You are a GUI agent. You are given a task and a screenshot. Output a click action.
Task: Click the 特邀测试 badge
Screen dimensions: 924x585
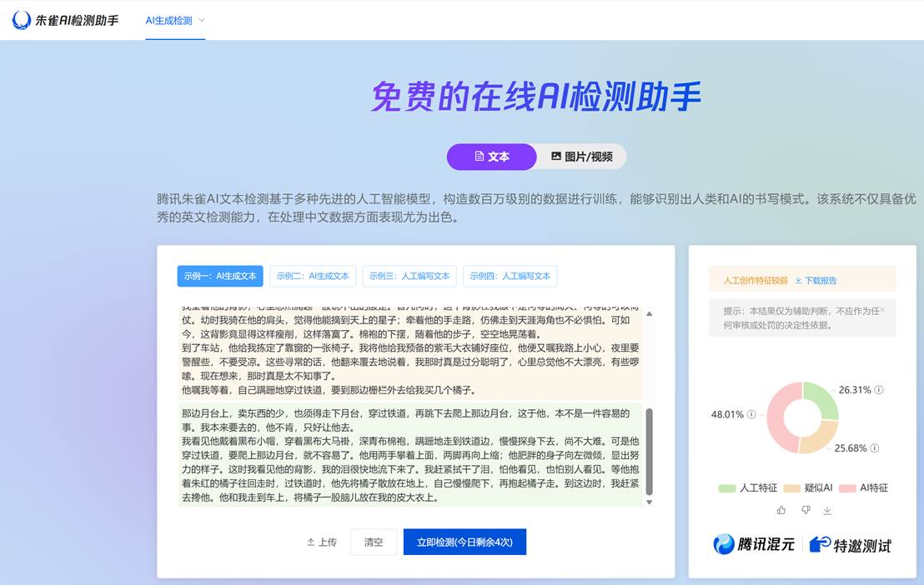[850, 545]
